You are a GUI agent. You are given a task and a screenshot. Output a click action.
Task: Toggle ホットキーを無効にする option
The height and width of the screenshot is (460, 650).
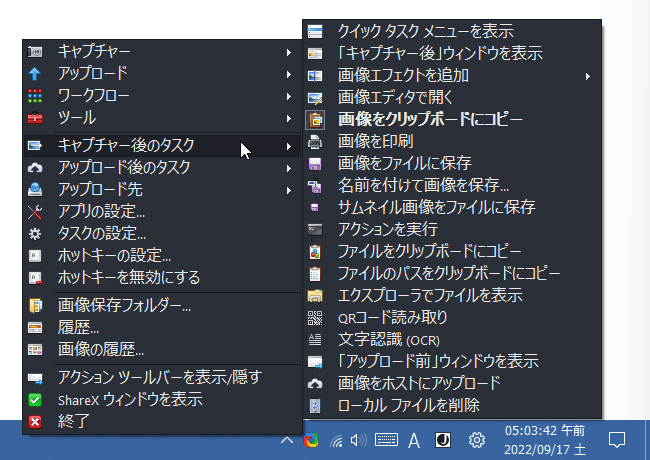[x=162, y=278]
